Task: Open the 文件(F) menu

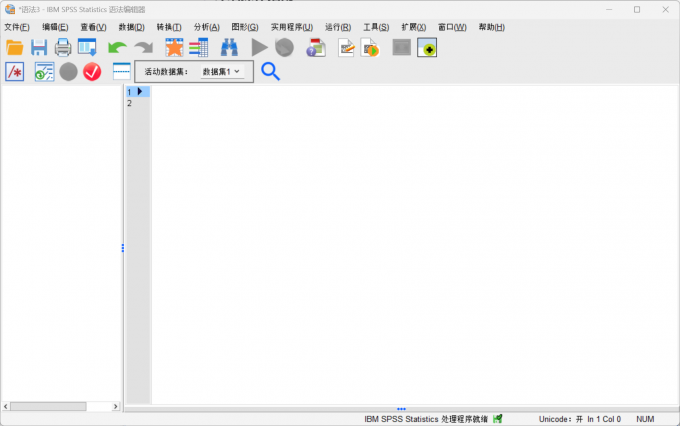Action: [17, 27]
